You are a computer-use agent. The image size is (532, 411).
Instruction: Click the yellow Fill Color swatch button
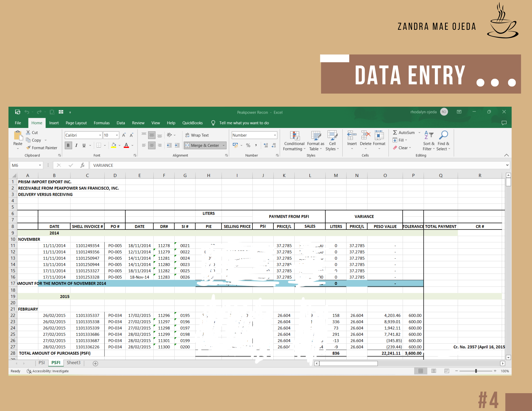tap(114, 145)
